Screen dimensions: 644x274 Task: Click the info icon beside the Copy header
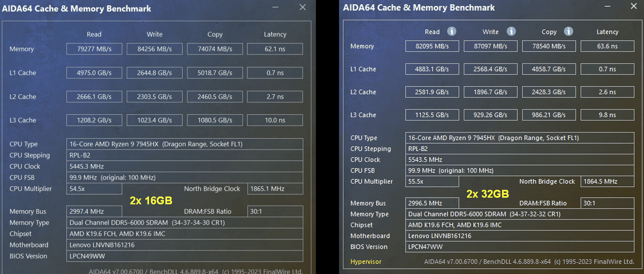coord(569,31)
